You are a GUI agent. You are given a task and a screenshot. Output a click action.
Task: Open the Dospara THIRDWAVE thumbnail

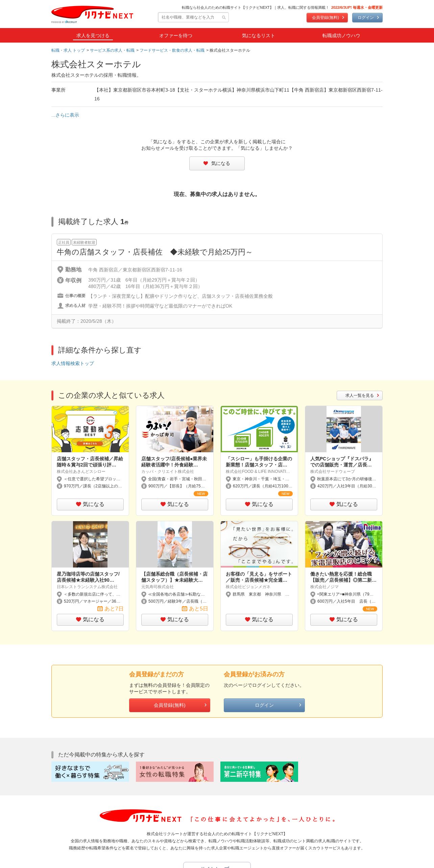click(344, 429)
